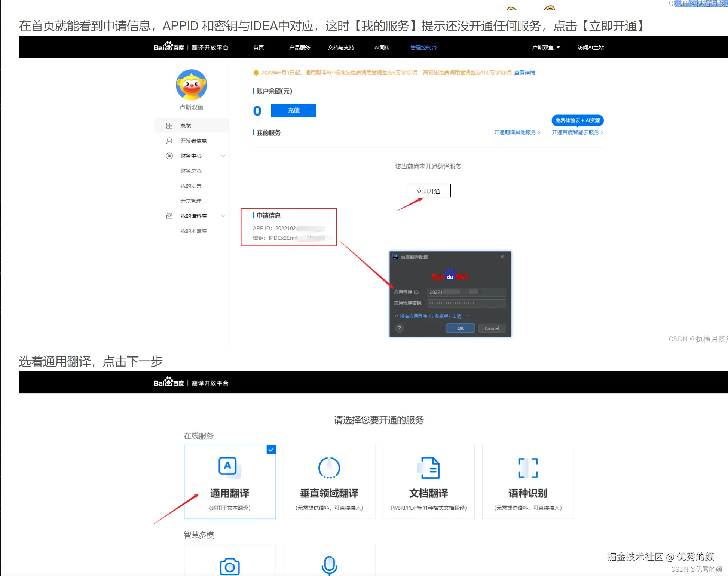Open the 产品服务 nav item

[x=300, y=48]
